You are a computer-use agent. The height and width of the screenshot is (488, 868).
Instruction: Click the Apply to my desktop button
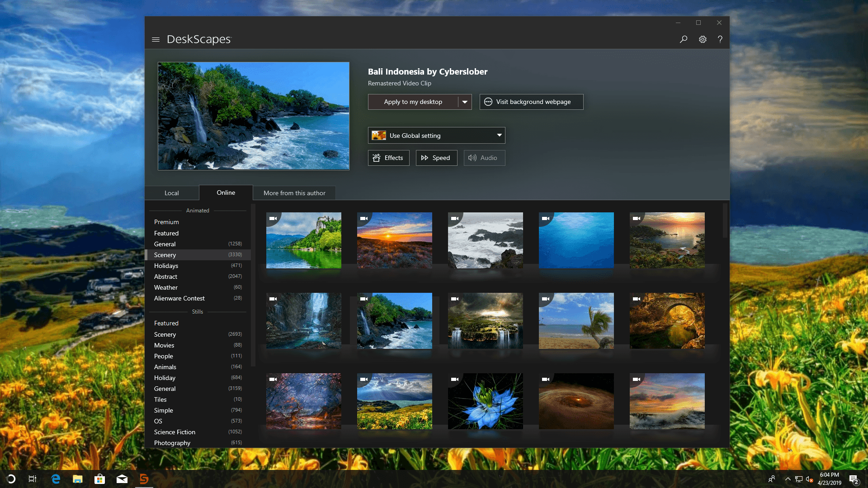tap(413, 101)
